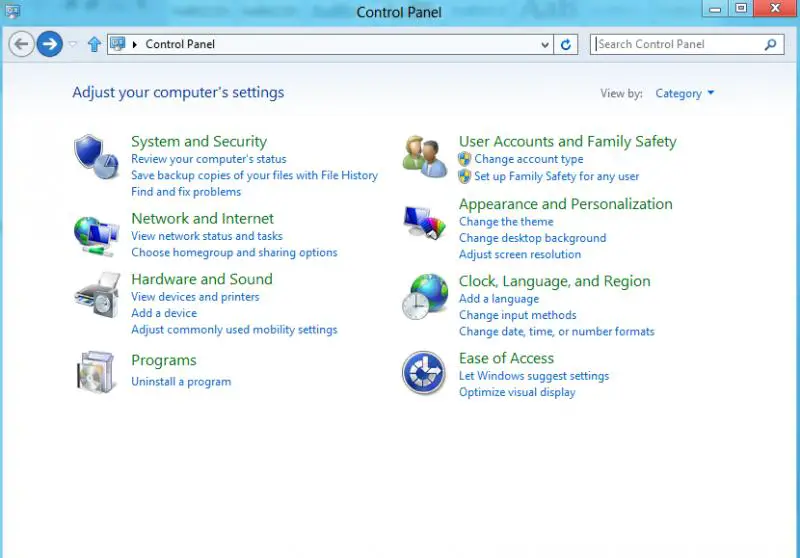This screenshot has height=558, width=800.
Task: Click the window icon in the title bar
Action: tap(12, 11)
